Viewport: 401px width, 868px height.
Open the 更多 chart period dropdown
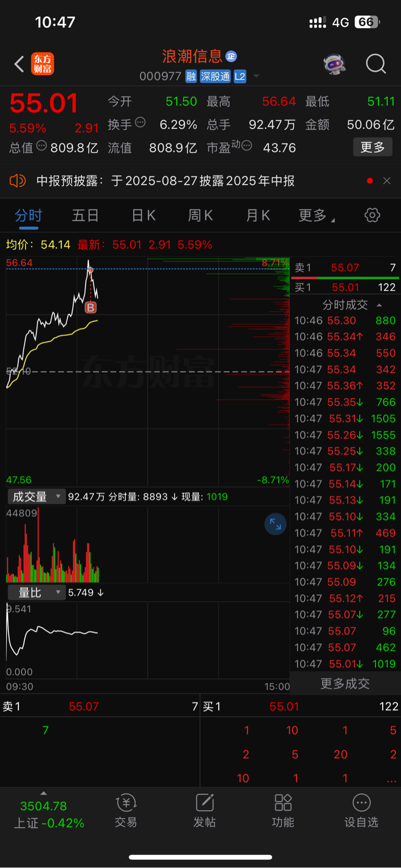(316, 215)
